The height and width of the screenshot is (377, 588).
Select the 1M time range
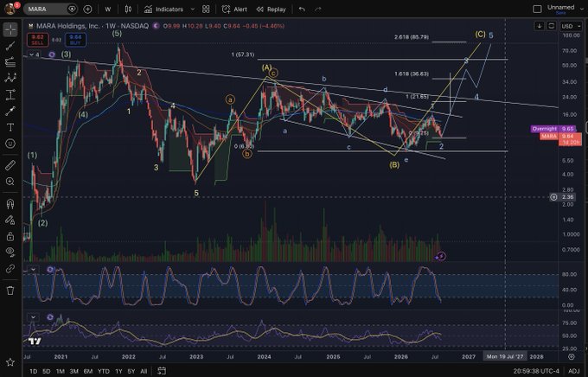pos(60,371)
